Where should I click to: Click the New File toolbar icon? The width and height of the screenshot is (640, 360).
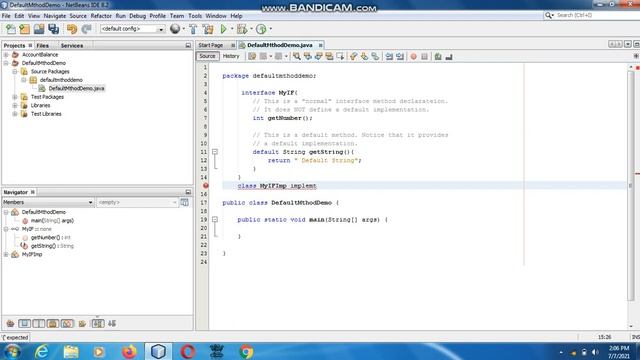click(11, 29)
